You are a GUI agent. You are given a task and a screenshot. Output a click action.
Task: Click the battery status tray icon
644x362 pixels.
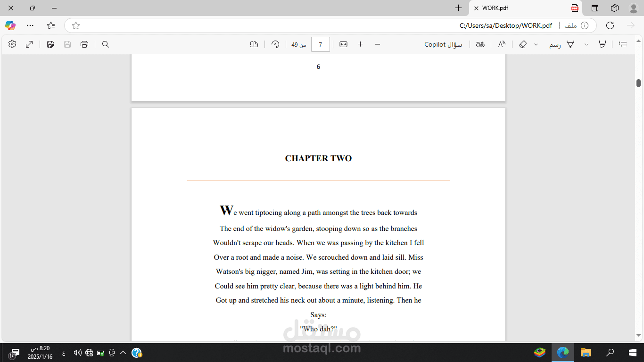point(100,353)
